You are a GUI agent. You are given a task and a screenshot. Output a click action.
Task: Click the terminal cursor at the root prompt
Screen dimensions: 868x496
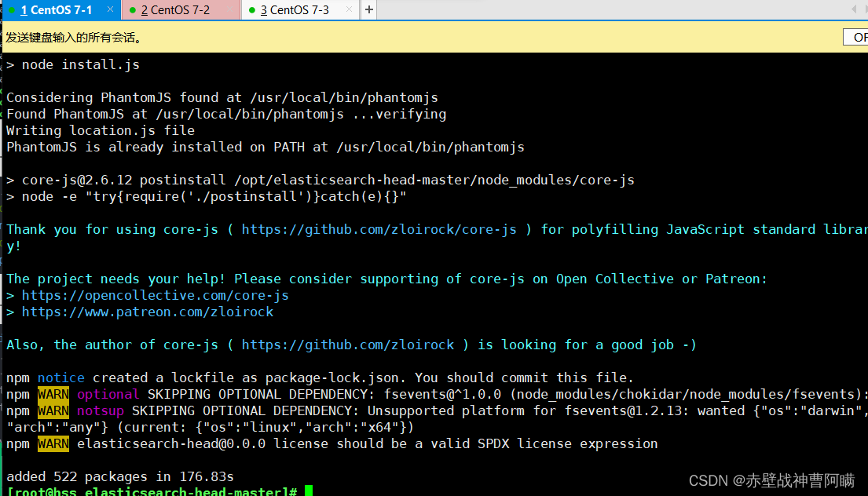309,491
